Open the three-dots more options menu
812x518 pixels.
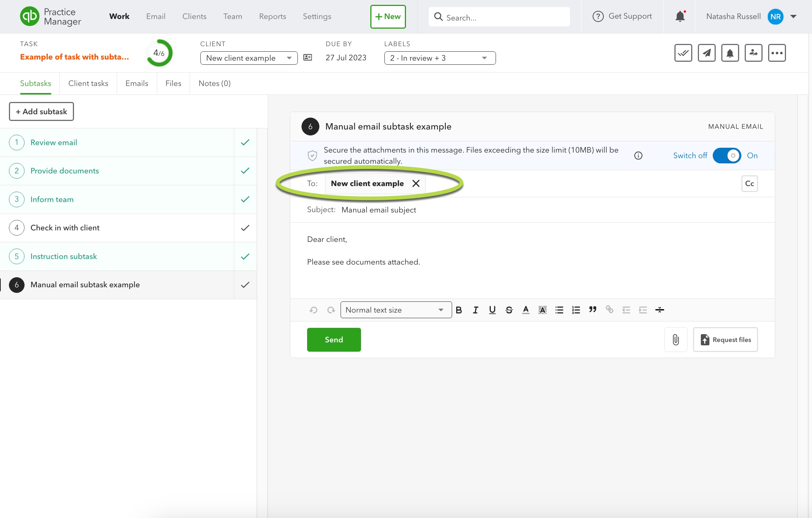tap(777, 53)
